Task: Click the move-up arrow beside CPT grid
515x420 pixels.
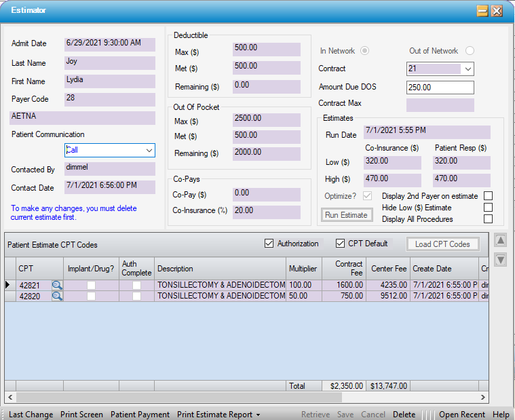Action: pos(500,240)
